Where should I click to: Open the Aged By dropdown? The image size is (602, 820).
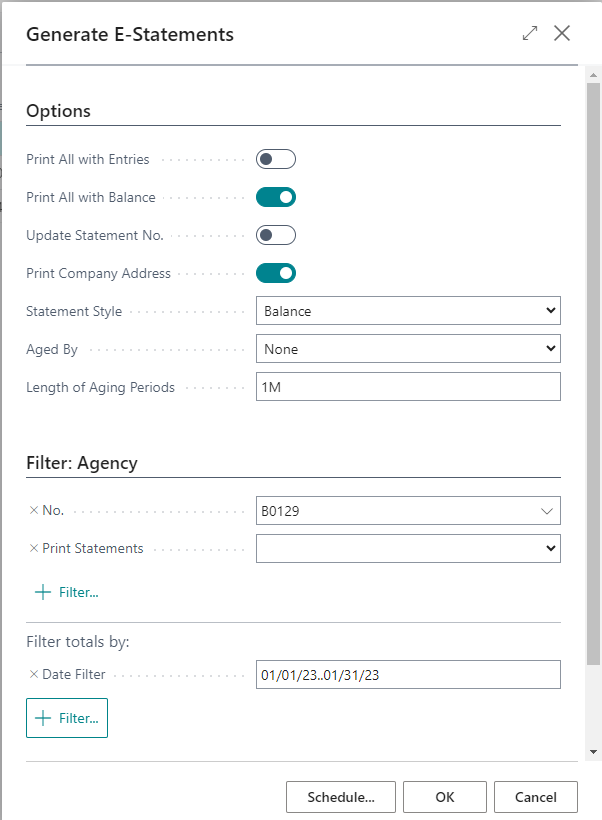549,348
